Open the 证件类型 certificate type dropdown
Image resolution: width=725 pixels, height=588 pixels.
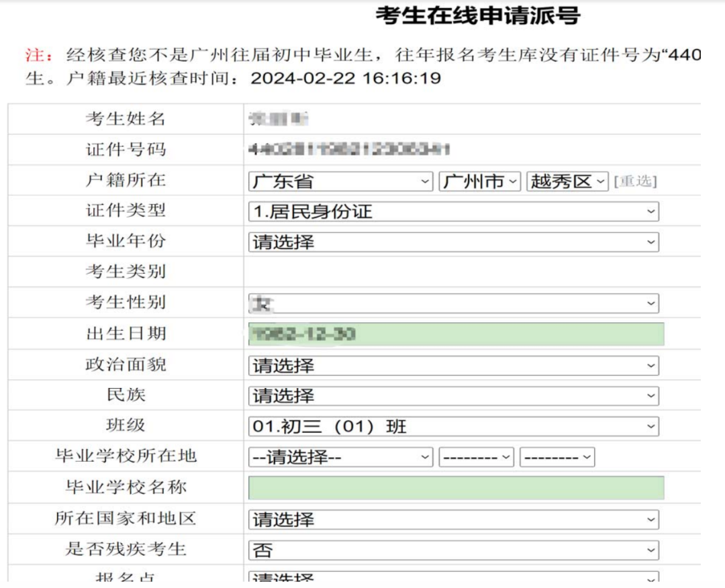[450, 211]
